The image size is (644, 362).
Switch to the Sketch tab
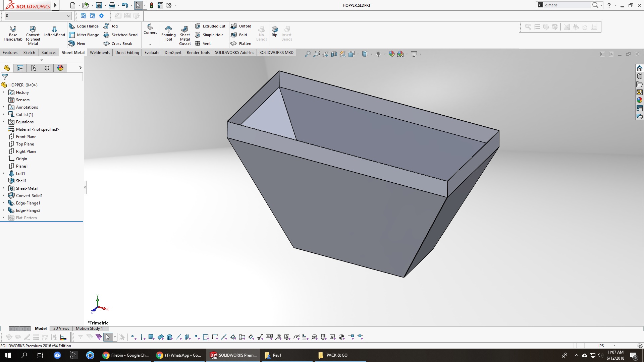pos(29,53)
